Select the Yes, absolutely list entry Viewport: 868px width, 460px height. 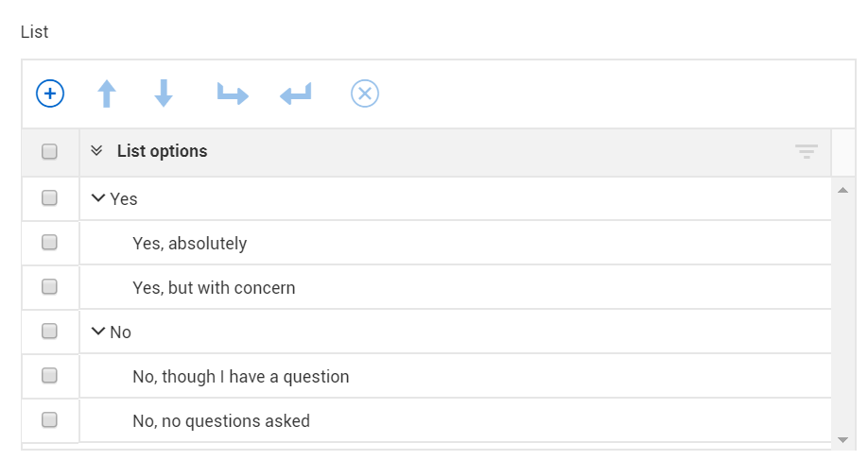(x=189, y=243)
